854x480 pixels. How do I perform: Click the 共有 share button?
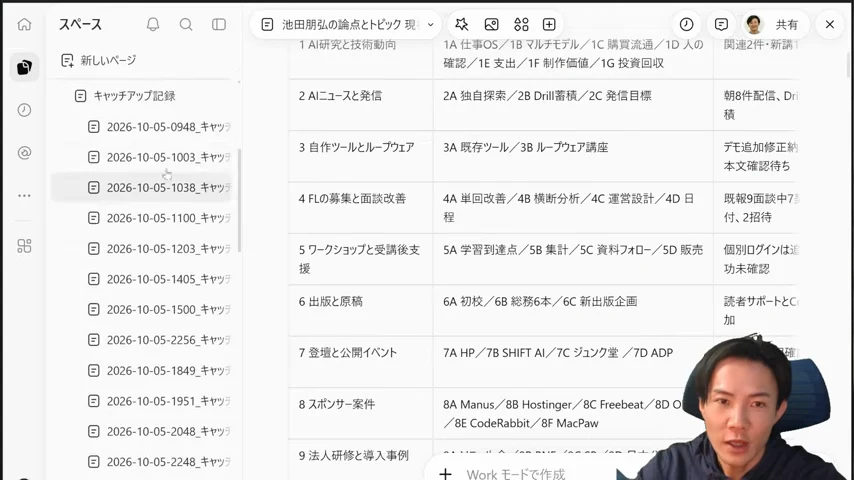pos(786,25)
